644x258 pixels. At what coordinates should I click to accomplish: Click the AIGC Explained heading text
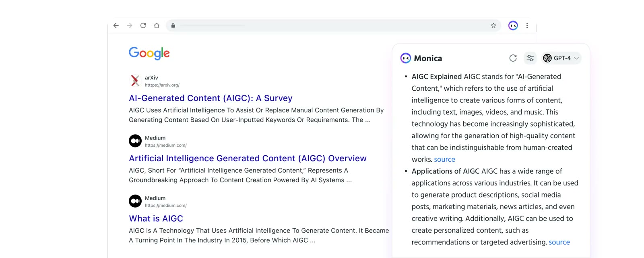[437, 77]
